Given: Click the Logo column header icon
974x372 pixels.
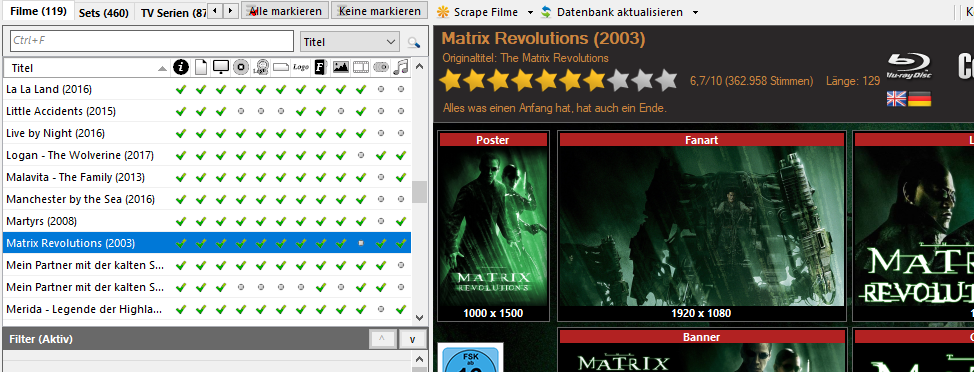Looking at the screenshot, I should 301,67.
